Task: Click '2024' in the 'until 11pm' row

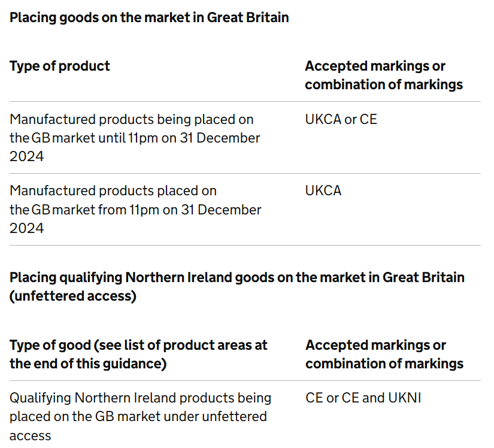Action: pos(27,156)
